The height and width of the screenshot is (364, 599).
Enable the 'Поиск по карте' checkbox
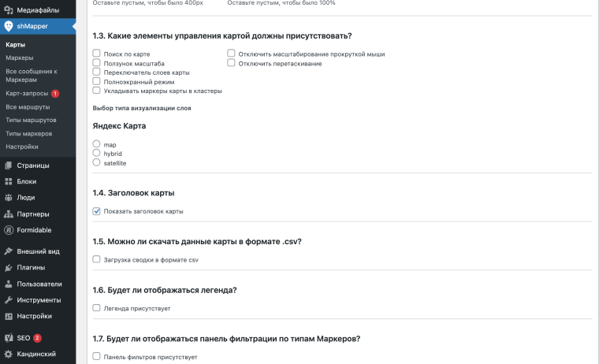pos(97,54)
